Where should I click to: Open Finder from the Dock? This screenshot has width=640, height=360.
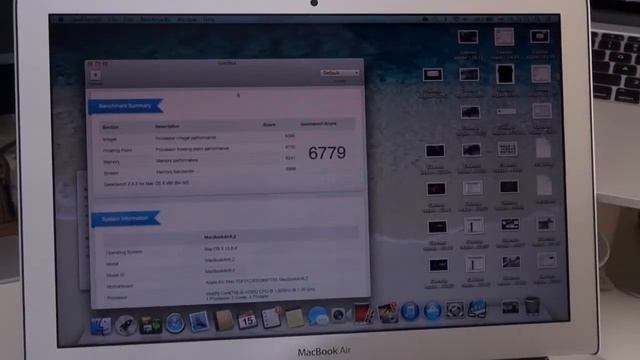(x=100, y=327)
